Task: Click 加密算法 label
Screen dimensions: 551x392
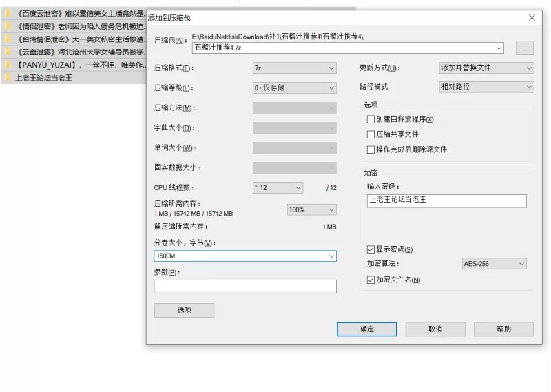Action: point(383,264)
